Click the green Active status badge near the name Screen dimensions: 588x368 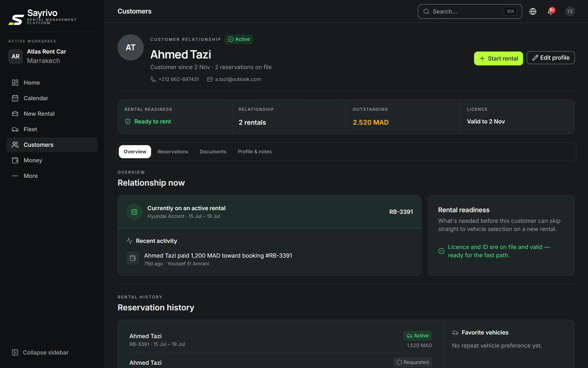pyautogui.click(x=239, y=39)
